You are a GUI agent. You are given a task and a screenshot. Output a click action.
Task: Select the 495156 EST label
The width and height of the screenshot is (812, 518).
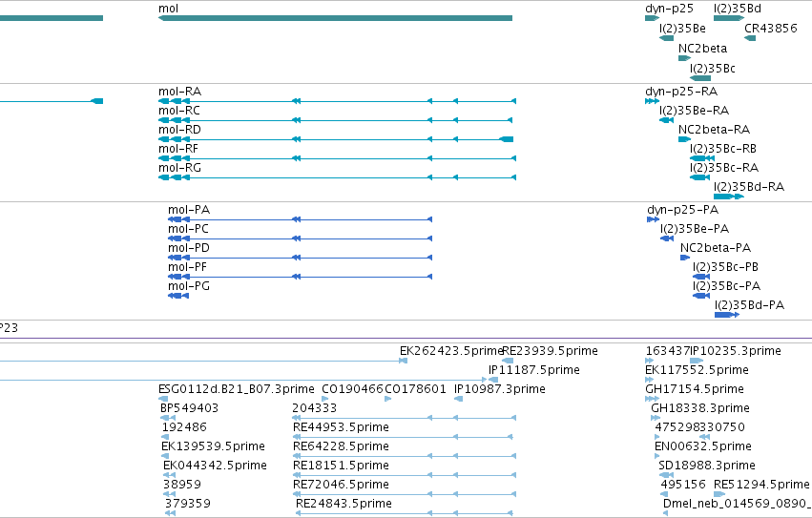(x=683, y=486)
